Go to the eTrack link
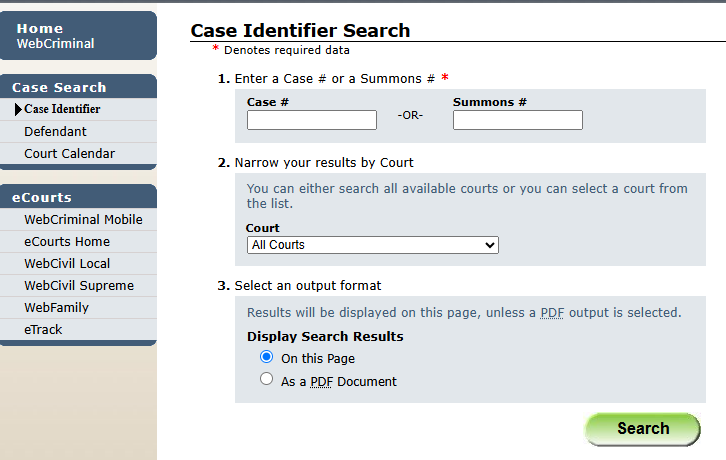Viewport: 726px width, 460px height. coord(43,330)
